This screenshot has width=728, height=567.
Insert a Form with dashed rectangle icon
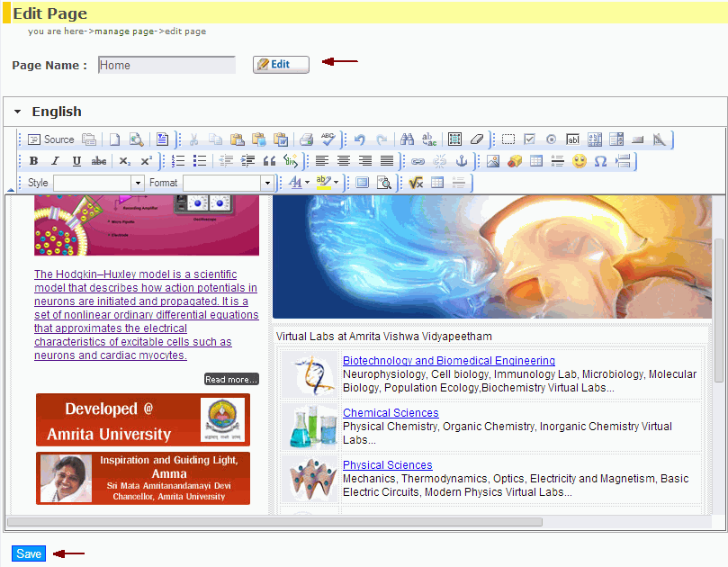(508, 139)
